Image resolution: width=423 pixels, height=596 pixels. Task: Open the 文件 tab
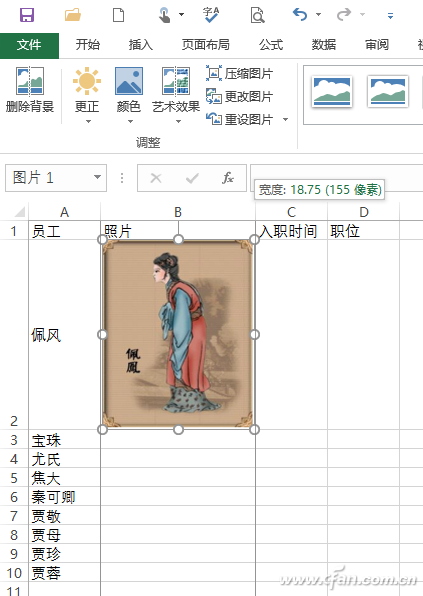coord(29,46)
